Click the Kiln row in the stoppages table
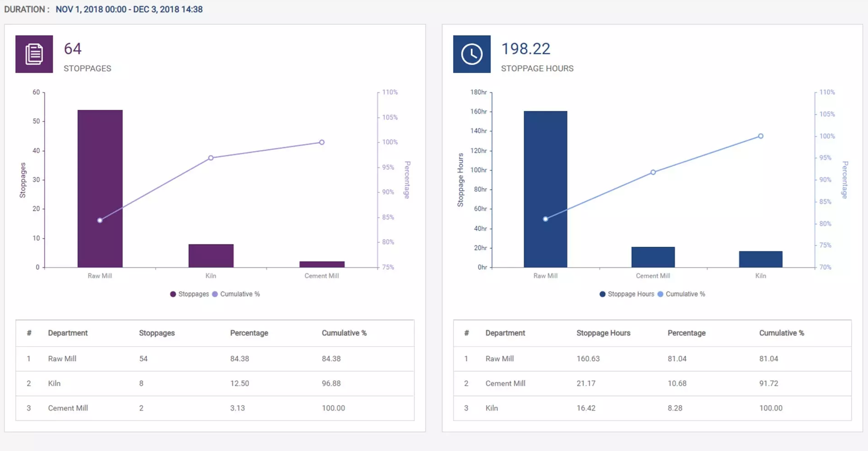 click(54, 383)
